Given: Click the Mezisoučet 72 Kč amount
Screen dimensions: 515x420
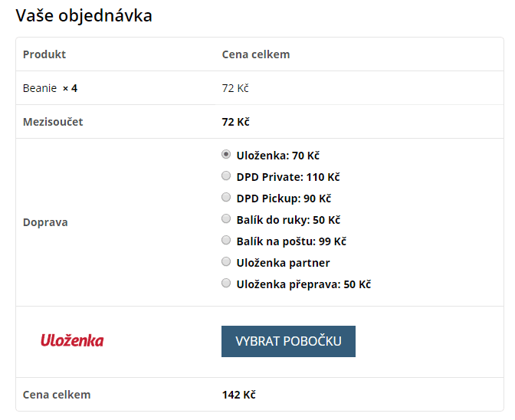Looking at the screenshot, I should pos(236,122).
